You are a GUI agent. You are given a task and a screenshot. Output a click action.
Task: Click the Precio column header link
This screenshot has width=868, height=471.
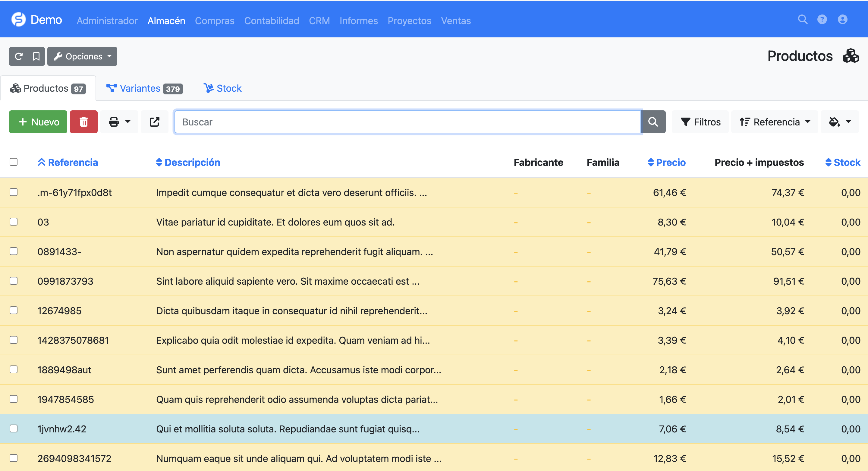point(671,162)
